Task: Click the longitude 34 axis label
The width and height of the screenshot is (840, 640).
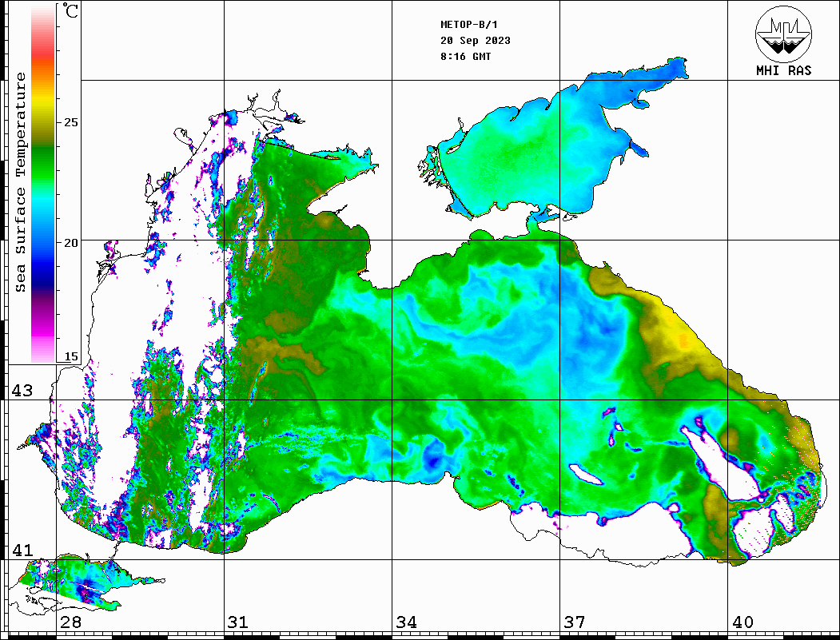Action: point(406,622)
